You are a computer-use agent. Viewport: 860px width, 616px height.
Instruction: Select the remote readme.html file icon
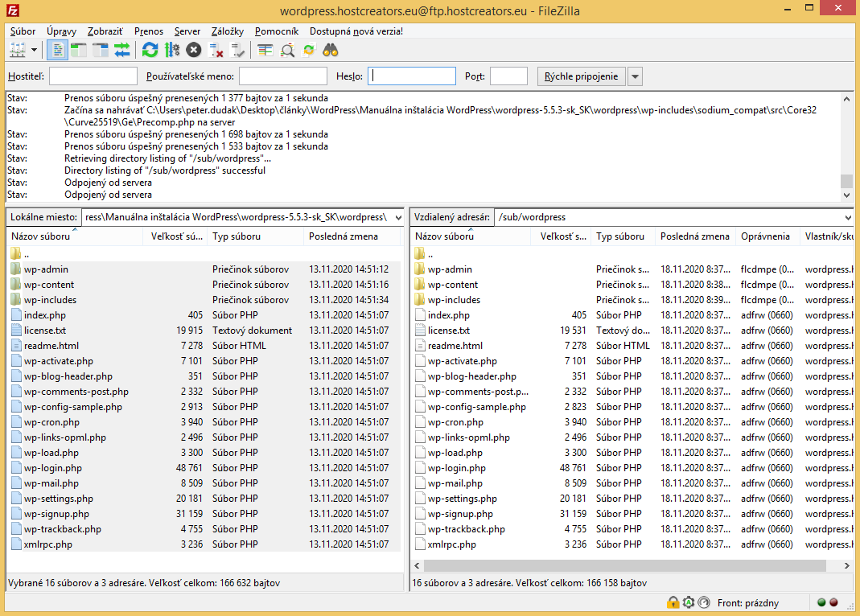click(x=420, y=346)
